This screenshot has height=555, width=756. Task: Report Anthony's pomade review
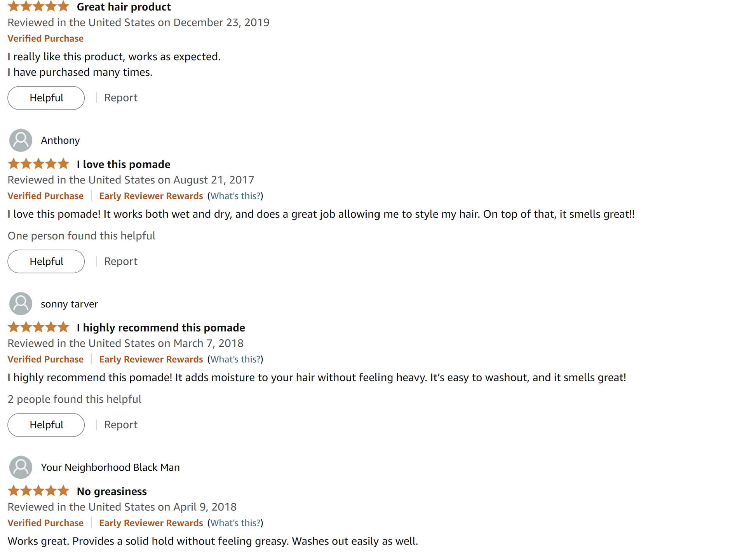[120, 261]
